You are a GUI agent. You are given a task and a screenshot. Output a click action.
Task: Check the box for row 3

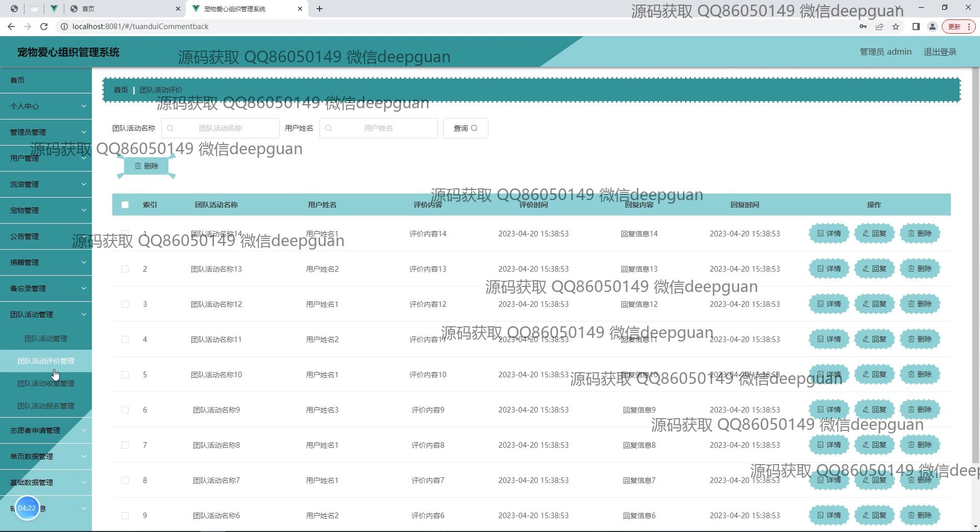(x=125, y=304)
